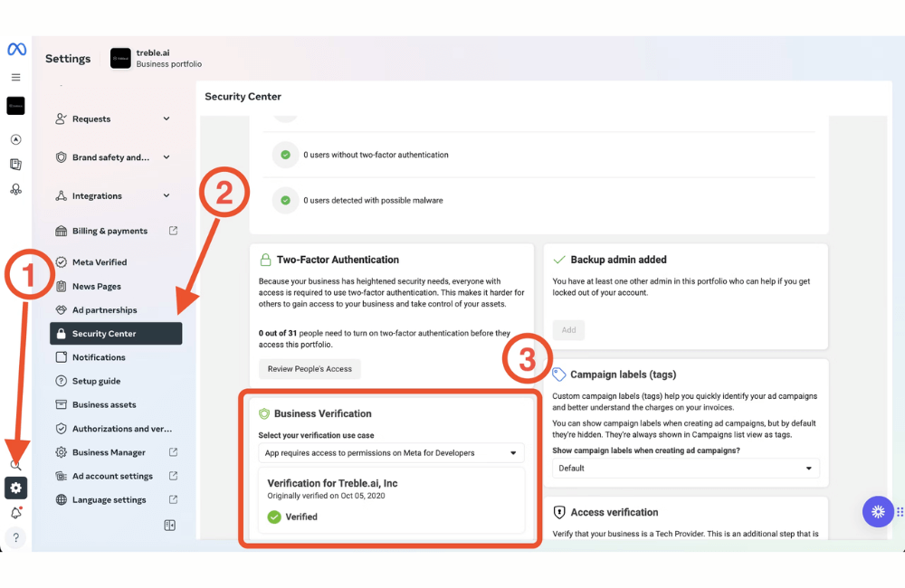Open the hamburger menu in left rail
Image resolution: width=905 pixels, height=588 pixels.
click(x=15, y=78)
